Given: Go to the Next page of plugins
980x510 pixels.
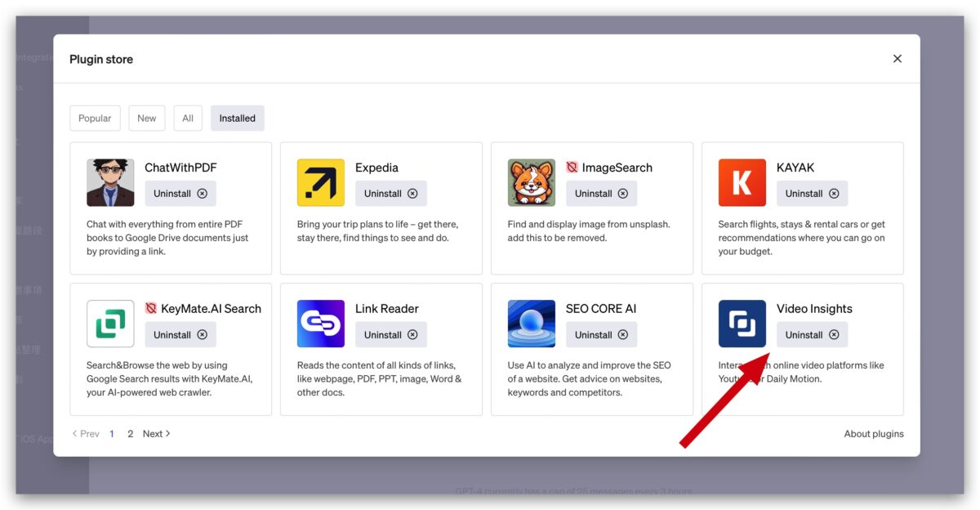Looking at the screenshot, I should tap(157, 434).
